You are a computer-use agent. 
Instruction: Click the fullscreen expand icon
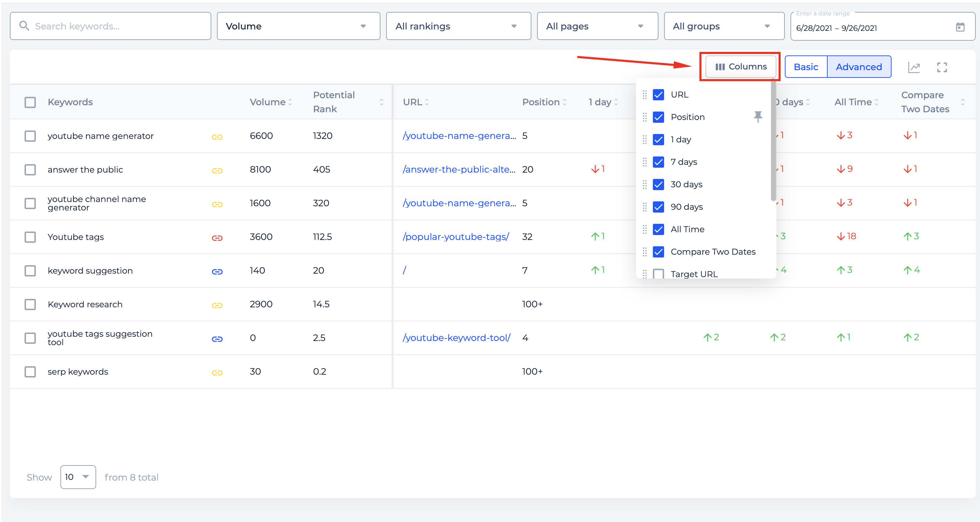coord(942,67)
